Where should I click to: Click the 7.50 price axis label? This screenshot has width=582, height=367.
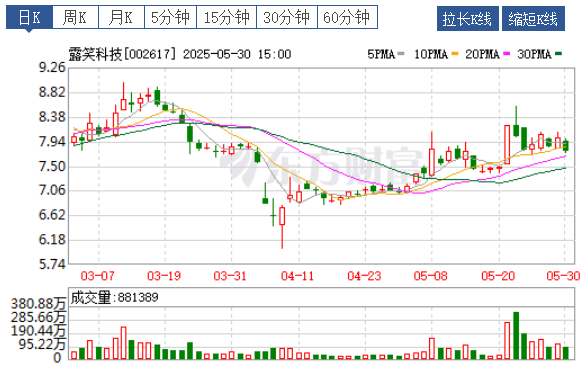point(52,166)
